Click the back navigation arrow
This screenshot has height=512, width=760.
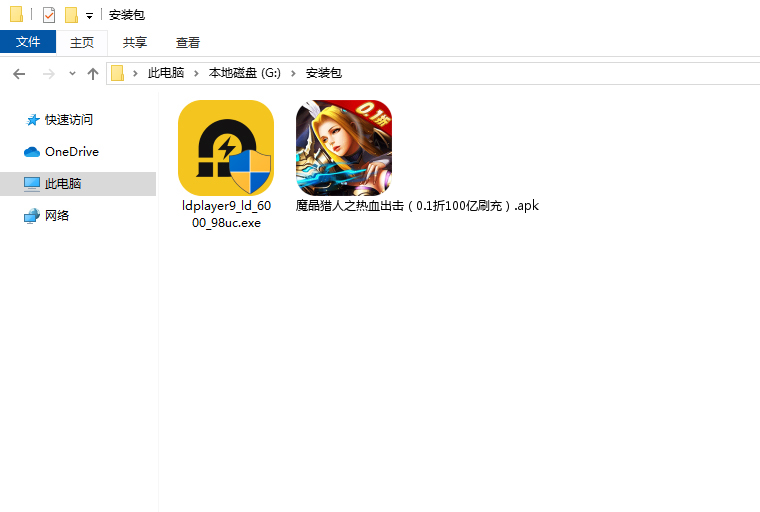(x=19, y=74)
